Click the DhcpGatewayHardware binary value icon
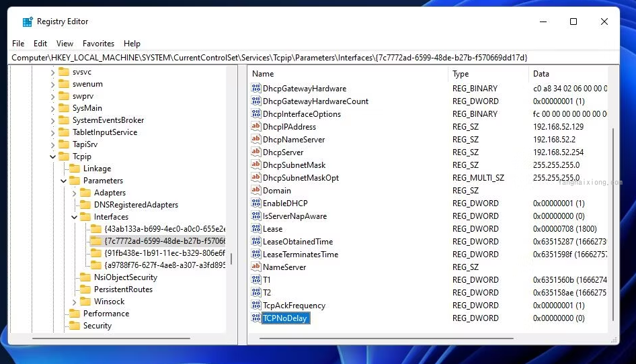The width and height of the screenshot is (636, 364). click(x=256, y=88)
